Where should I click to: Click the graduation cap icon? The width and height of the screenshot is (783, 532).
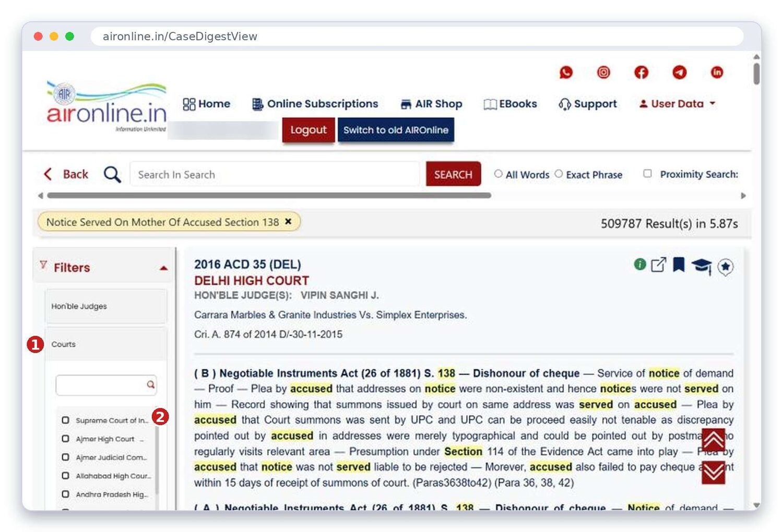coord(702,266)
